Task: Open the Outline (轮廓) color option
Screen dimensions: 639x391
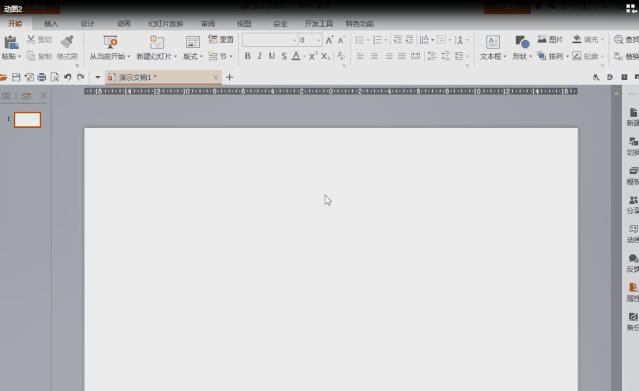Action: pos(588,56)
